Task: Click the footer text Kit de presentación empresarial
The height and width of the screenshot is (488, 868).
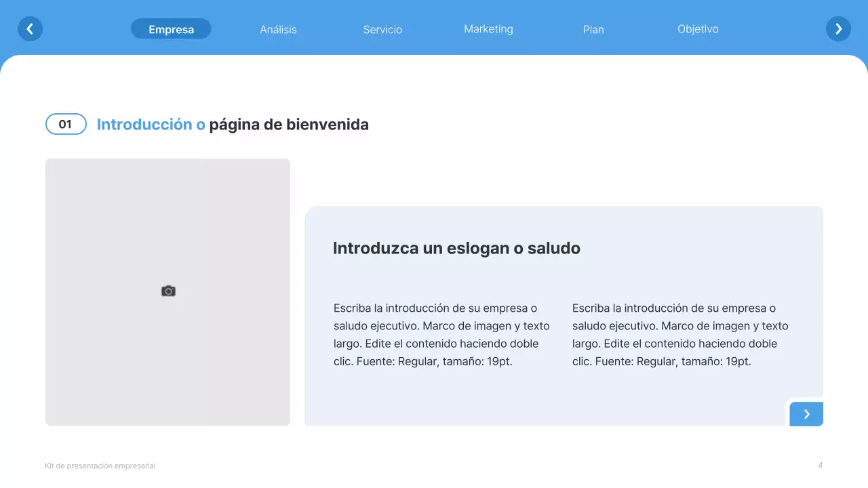Action: [100, 466]
